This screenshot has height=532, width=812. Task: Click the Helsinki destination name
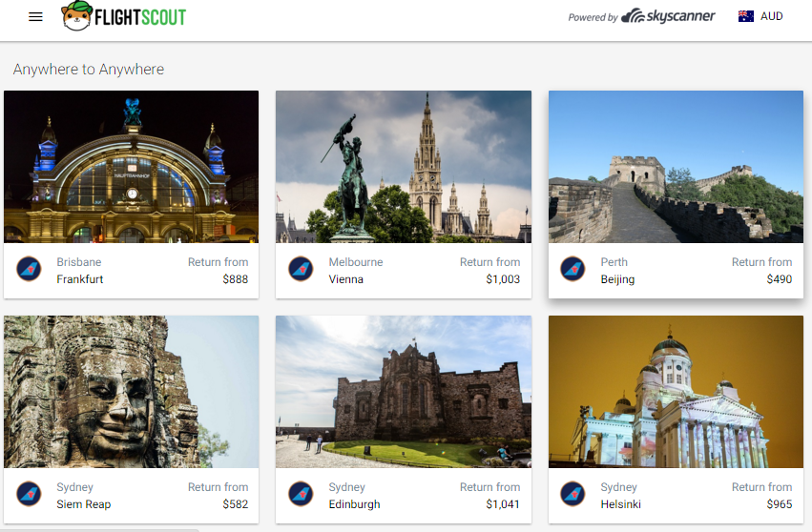[x=620, y=504]
